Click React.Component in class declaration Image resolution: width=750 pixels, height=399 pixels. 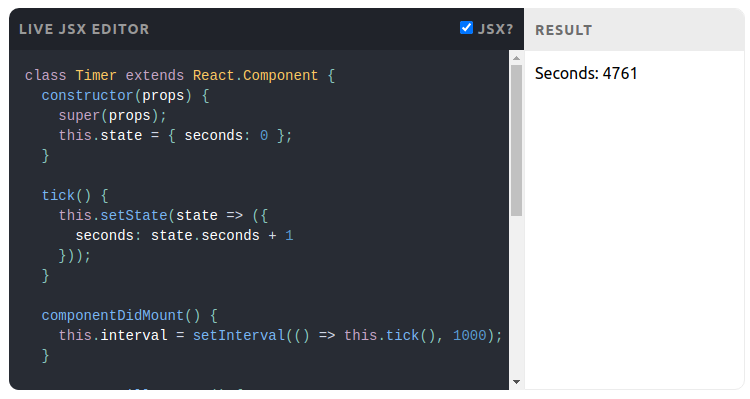255,76
